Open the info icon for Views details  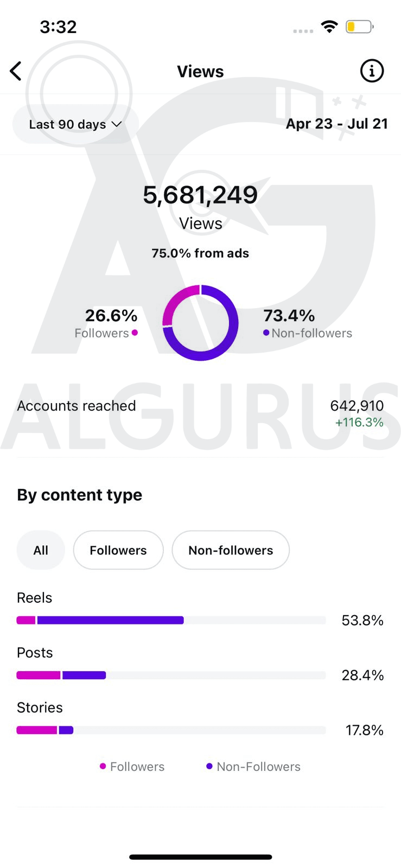tap(372, 71)
